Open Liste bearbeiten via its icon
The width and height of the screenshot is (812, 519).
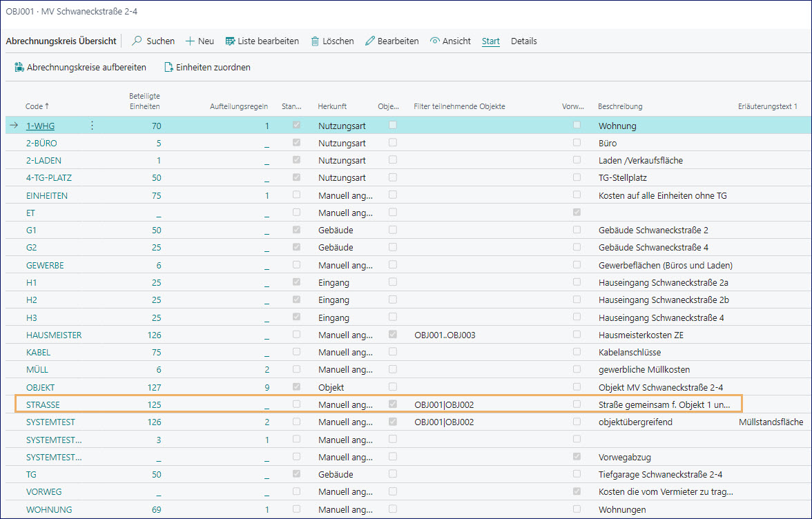pos(230,41)
